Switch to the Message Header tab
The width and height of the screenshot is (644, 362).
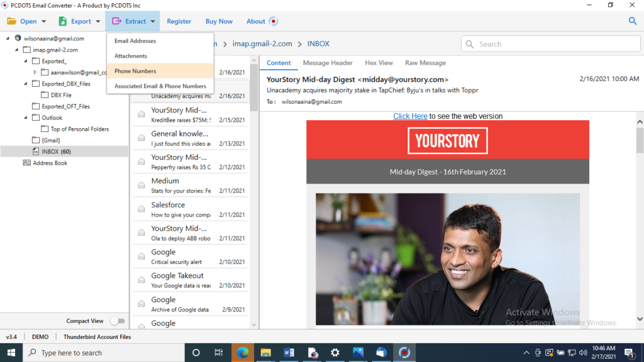coord(327,63)
